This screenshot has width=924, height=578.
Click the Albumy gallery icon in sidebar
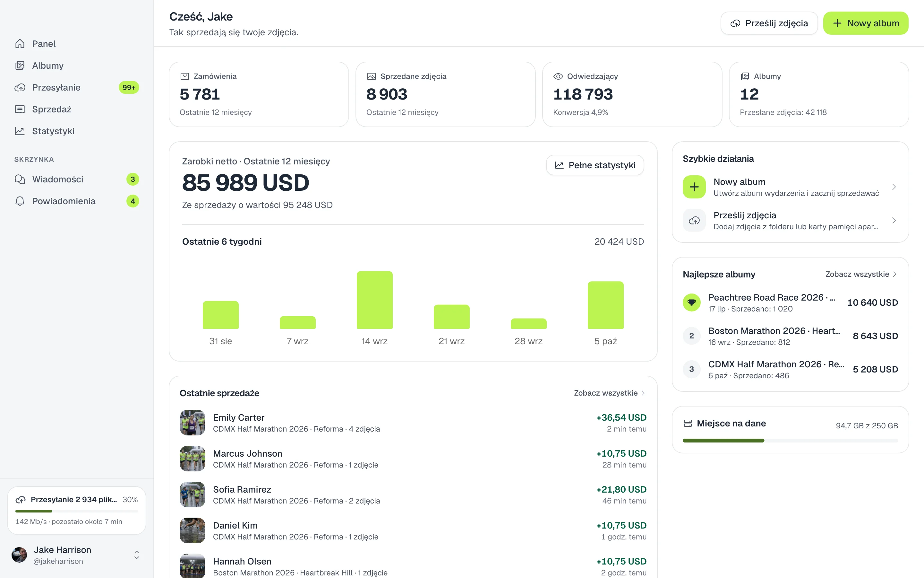click(x=20, y=66)
